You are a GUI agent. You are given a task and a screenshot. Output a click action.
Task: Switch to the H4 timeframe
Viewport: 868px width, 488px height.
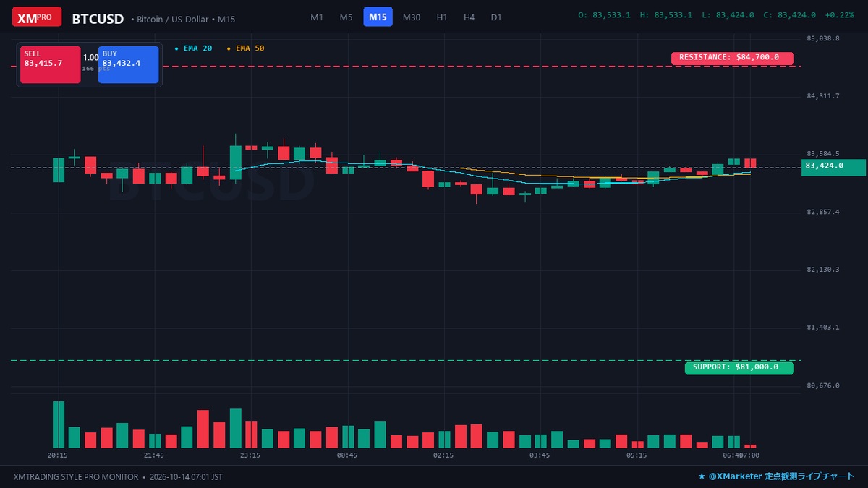[x=469, y=17]
